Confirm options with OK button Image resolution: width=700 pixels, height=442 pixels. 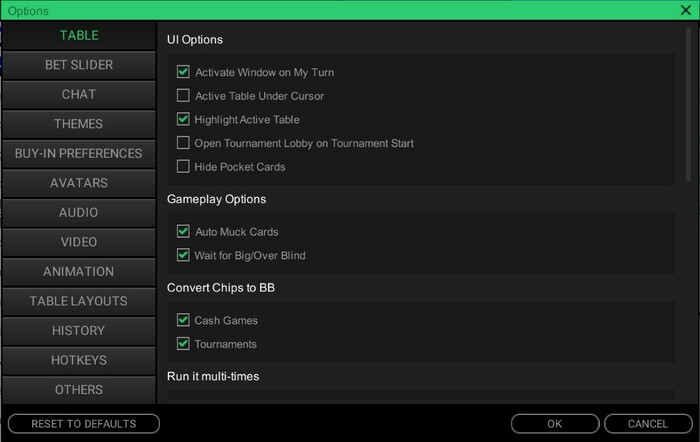[555, 424]
